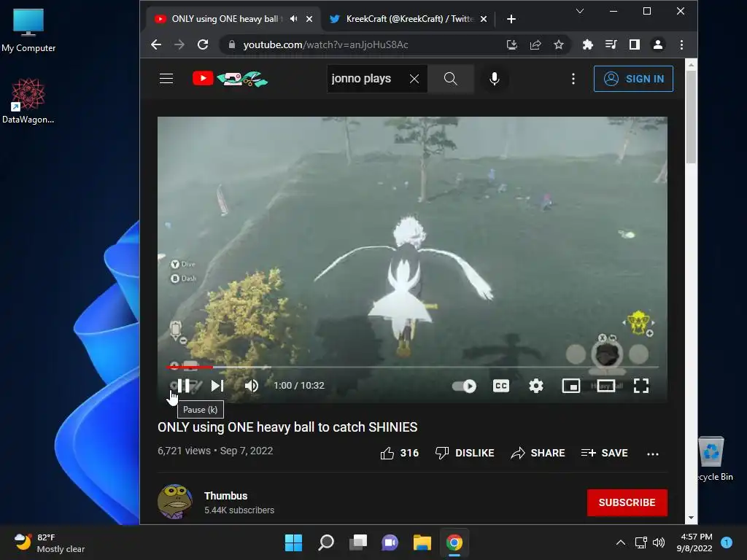Viewport: 747px width, 560px height.
Task: Open media controls icon in toolbar
Action: coord(611,44)
